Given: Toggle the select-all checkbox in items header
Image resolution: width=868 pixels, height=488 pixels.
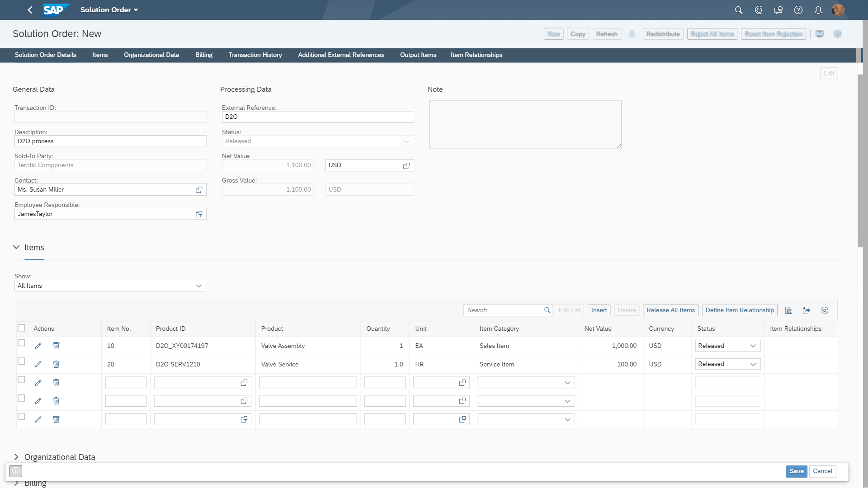Looking at the screenshot, I should pos(21,328).
